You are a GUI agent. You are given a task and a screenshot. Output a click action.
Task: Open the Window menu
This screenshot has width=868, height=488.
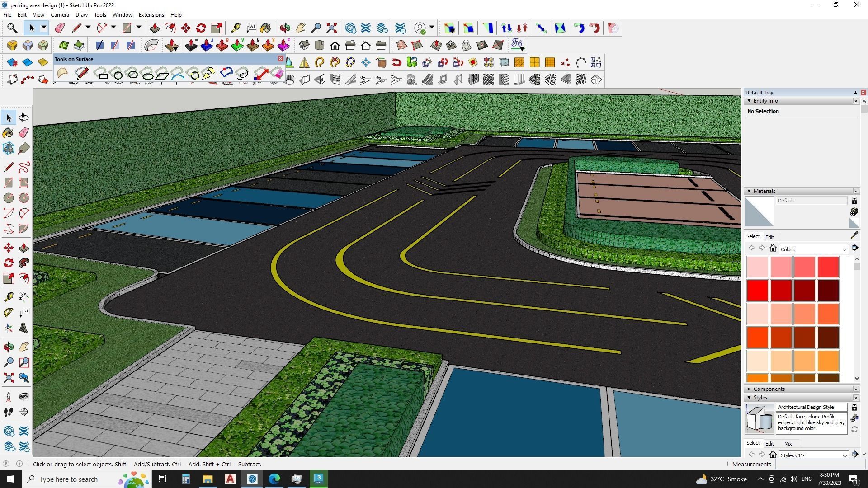122,15
